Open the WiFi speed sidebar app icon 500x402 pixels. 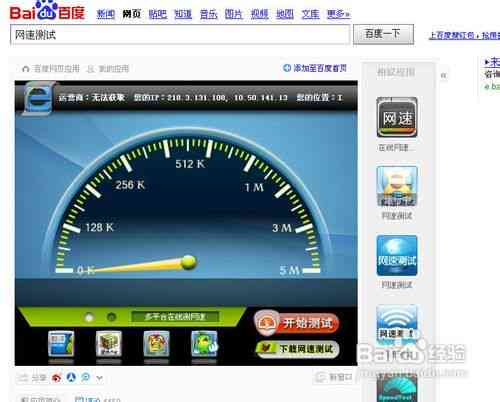click(x=397, y=324)
